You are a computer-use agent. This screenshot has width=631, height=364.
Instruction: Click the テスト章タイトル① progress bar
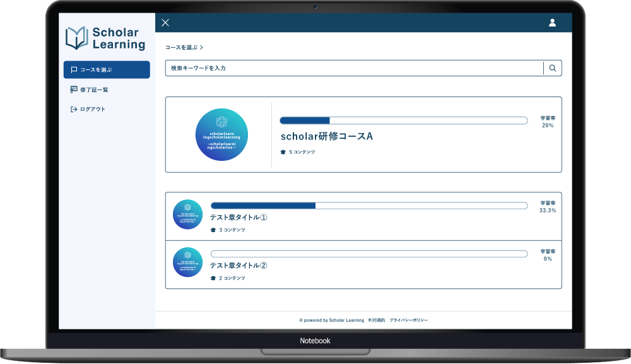click(369, 206)
